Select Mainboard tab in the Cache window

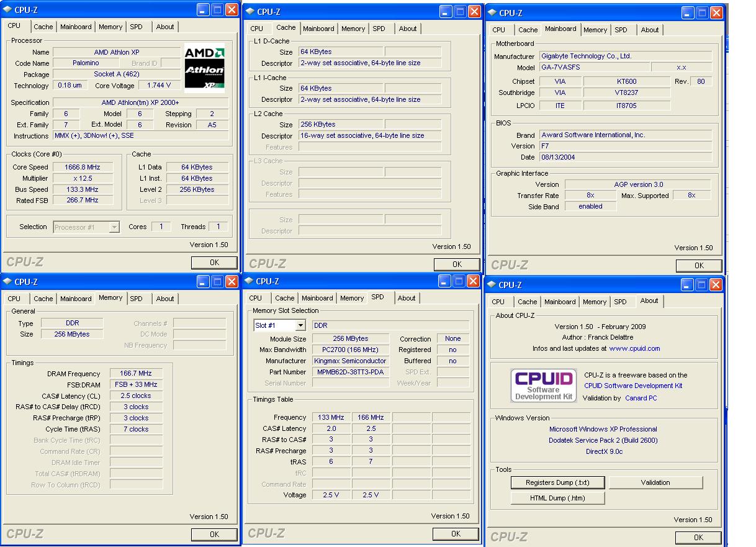pyautogui.click(x=318, y=29)
